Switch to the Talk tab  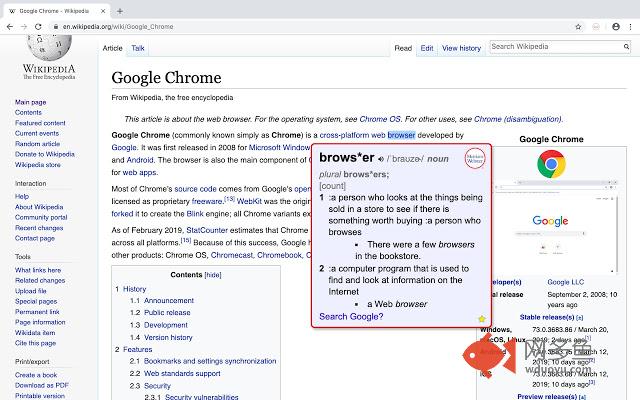[x=138, y=48]
